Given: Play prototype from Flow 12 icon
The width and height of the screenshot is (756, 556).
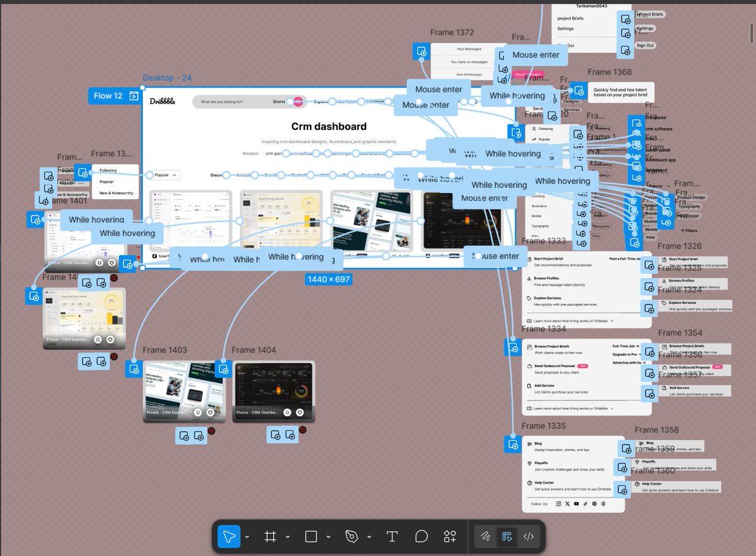Looking at the screenshot, I should [134, 96].
